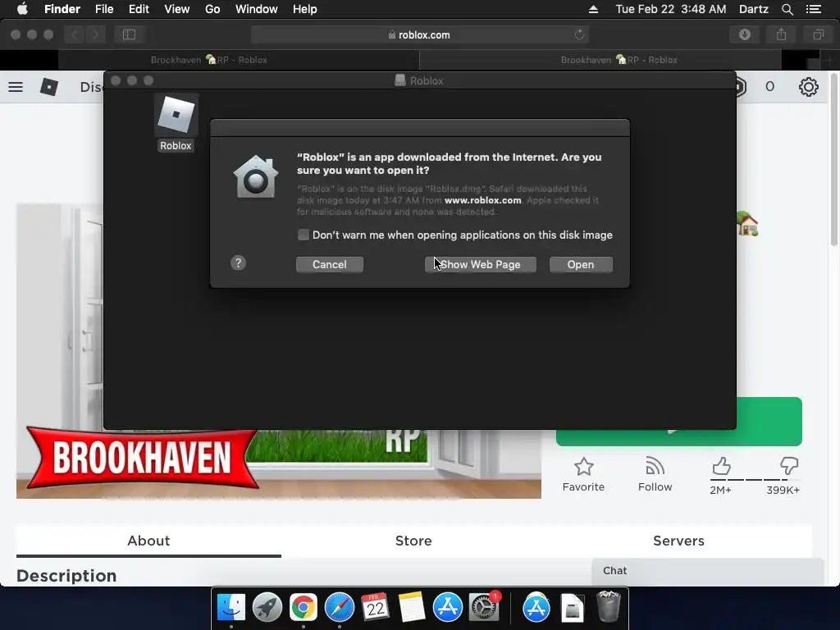
Task: Open the File menu
Action: coord(104,9)
